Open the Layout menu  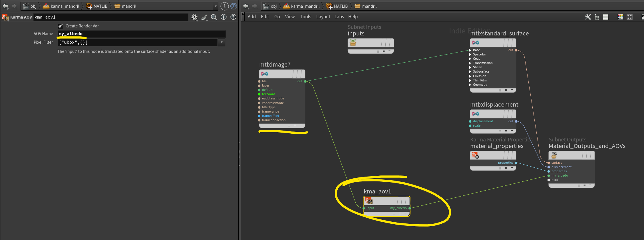tap(323, 17)
